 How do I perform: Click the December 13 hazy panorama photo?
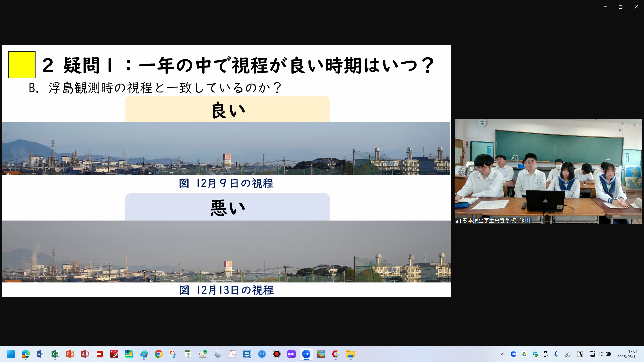click(226, 251)
